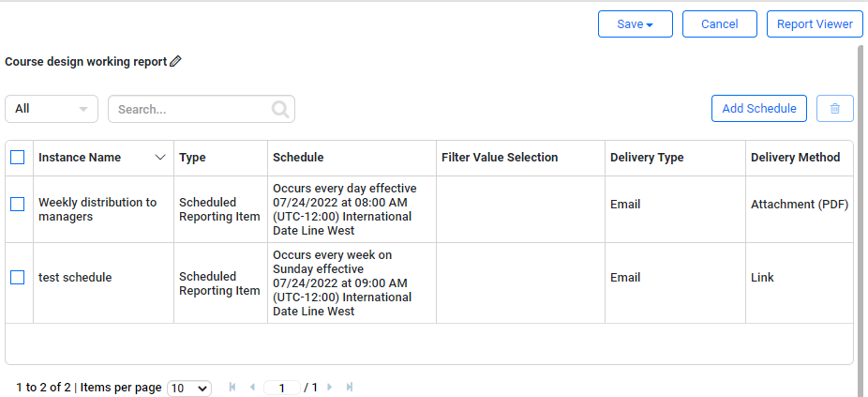Image resolution: width=868 pixels, height=397 pixels.
Task: Click Type column header
Action: point(220,158)
